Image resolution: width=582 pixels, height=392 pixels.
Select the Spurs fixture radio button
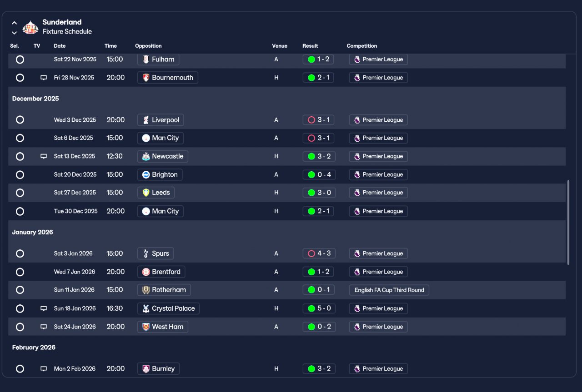[x=20, y=253]
